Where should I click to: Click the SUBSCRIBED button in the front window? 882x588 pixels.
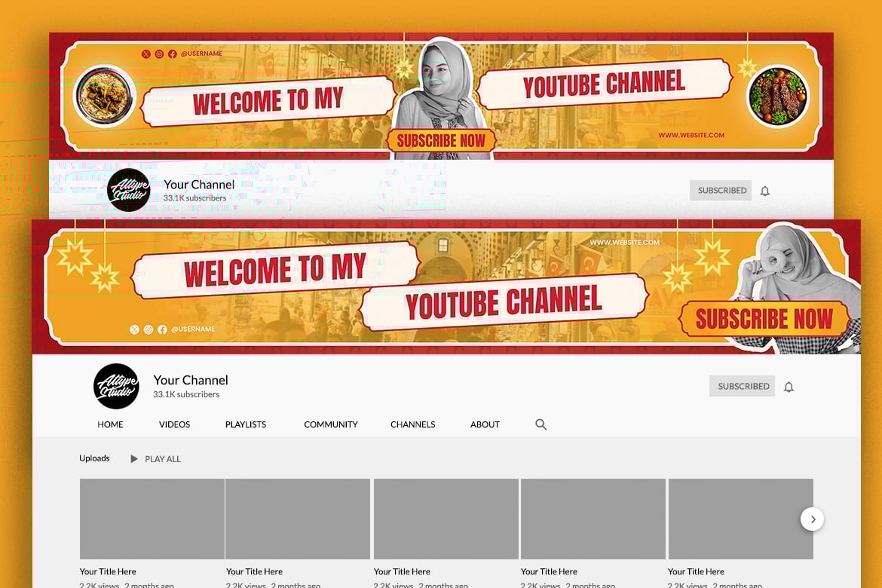coord(742,386)
